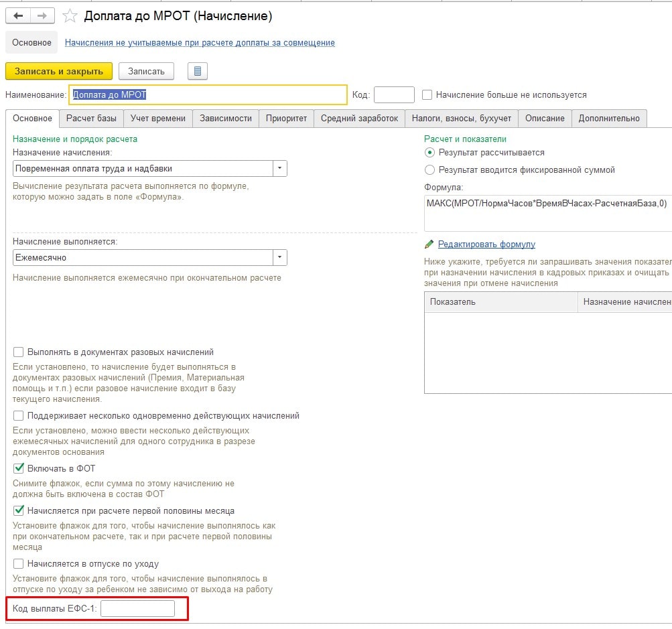Open 'Редактировать формулу' link
Viewport: 672px width, 629px height.
[486, 244]
